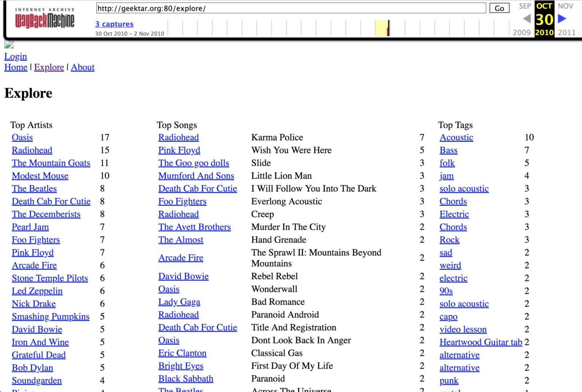
Task: Open the Bob Dylan artist link
Action: point(32,368)
